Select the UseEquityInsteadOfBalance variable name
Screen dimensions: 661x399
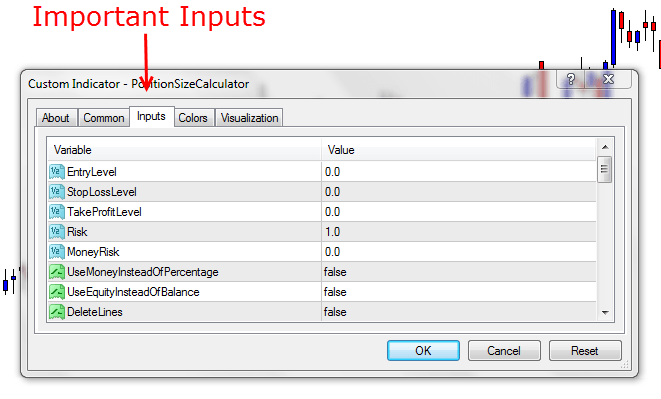[x=133, y=292]
